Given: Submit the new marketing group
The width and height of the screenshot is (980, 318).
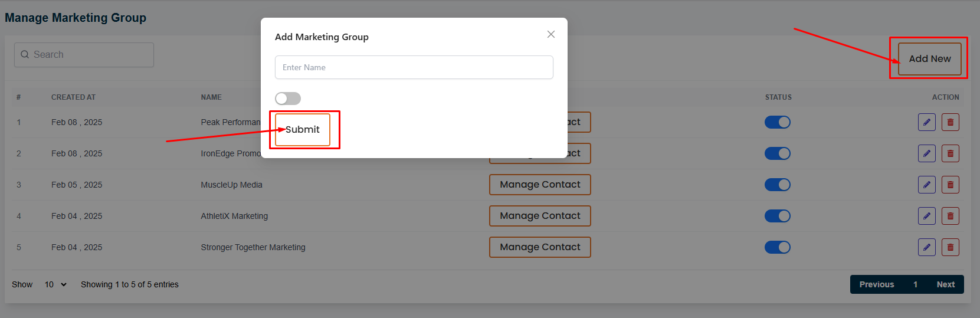Looking at the screenshot, I should click(x=303, y=129).
